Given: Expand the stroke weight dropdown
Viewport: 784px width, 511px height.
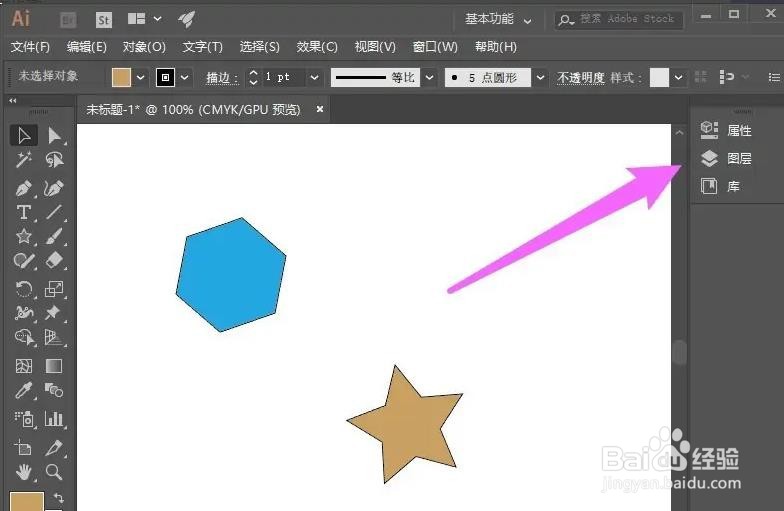Looking at the screenshot, I should tap(314, 78).
